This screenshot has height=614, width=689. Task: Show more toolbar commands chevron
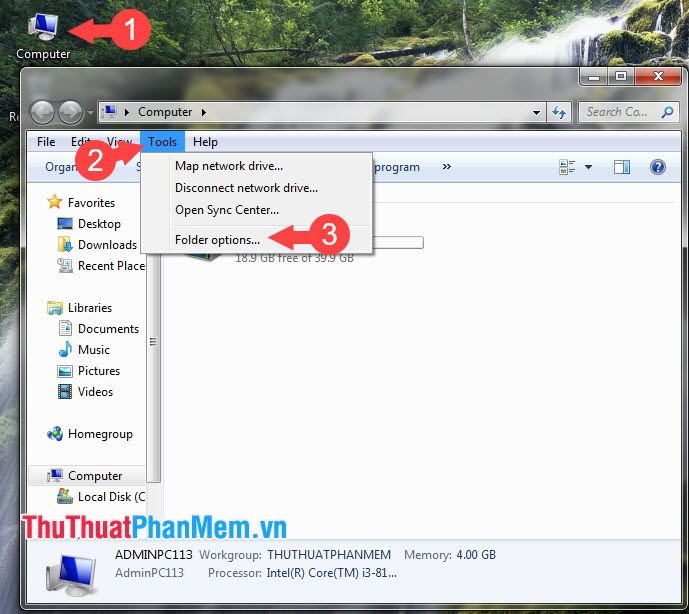(x=447, y=167)
